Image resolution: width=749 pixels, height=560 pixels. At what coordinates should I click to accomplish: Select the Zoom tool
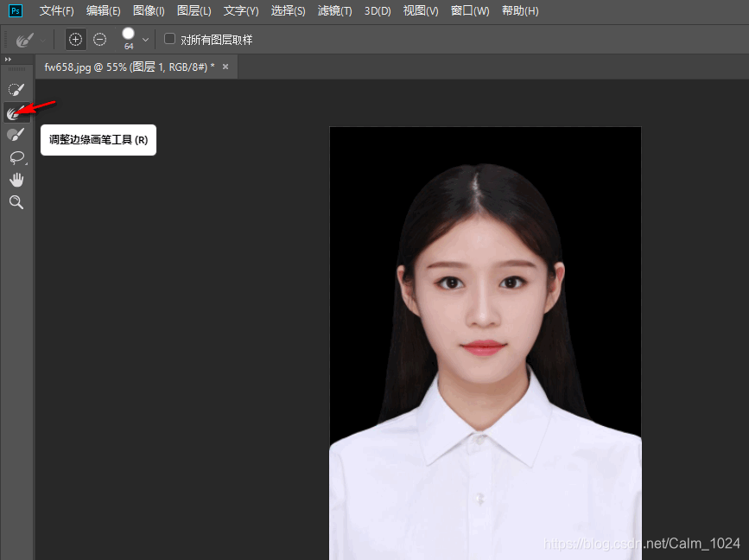tap(16, 202)
